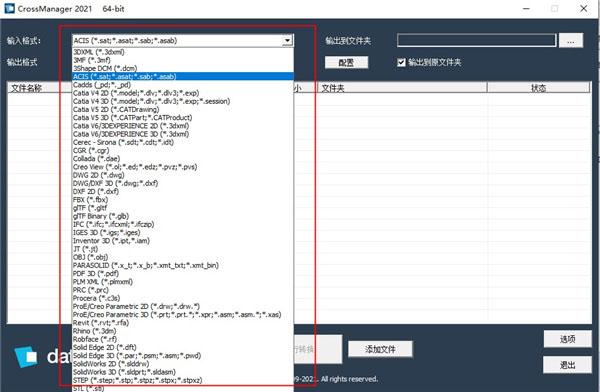Select PLM XML (*.plmxml) format

(x=183, y=282)
